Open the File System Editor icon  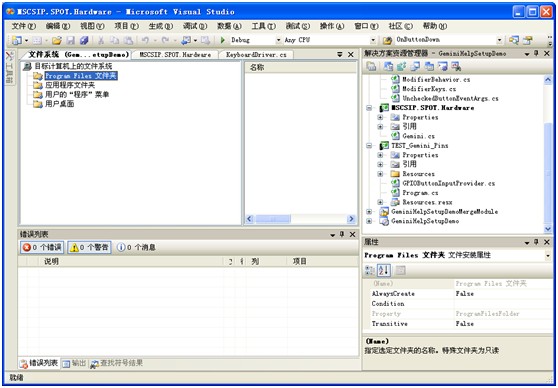point(388,66)
